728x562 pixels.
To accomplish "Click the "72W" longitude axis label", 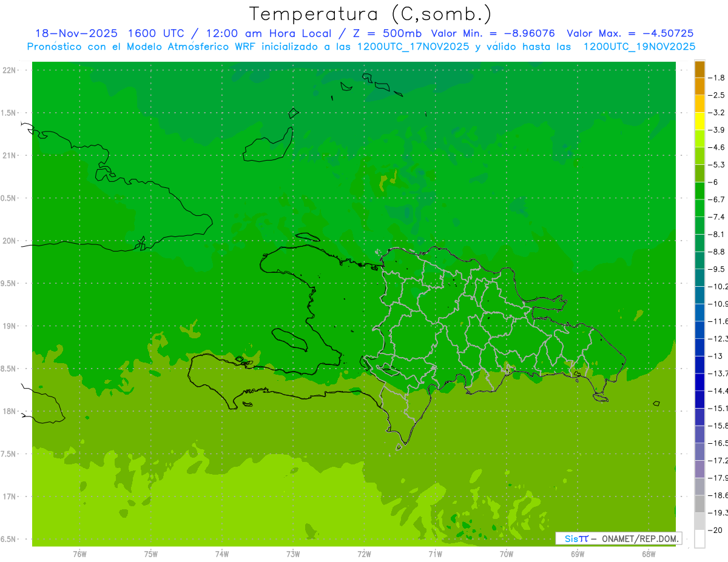I will (364, 554).
